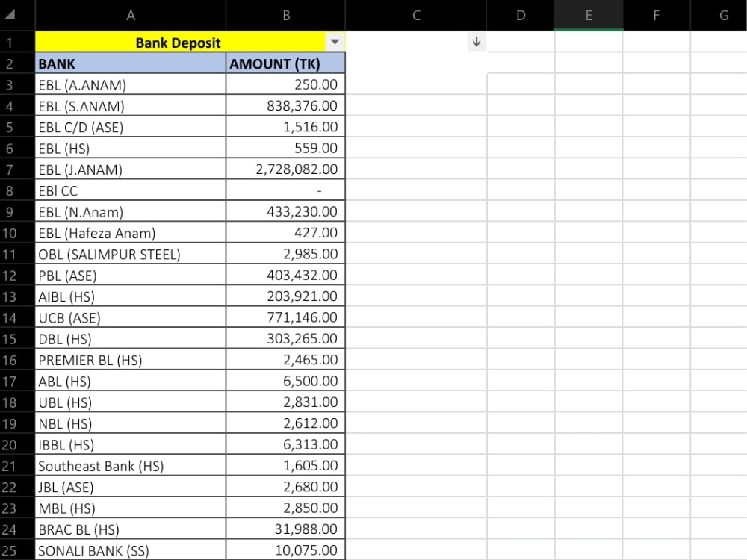Click the amount 2,850.00
747x560 pixels.
[x=311, y=508]
